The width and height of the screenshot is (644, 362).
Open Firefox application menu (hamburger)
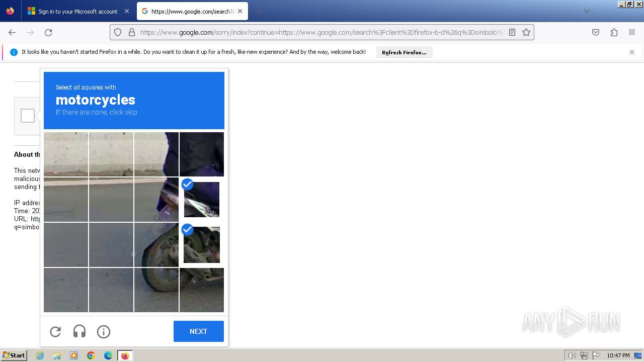point(632,32)
